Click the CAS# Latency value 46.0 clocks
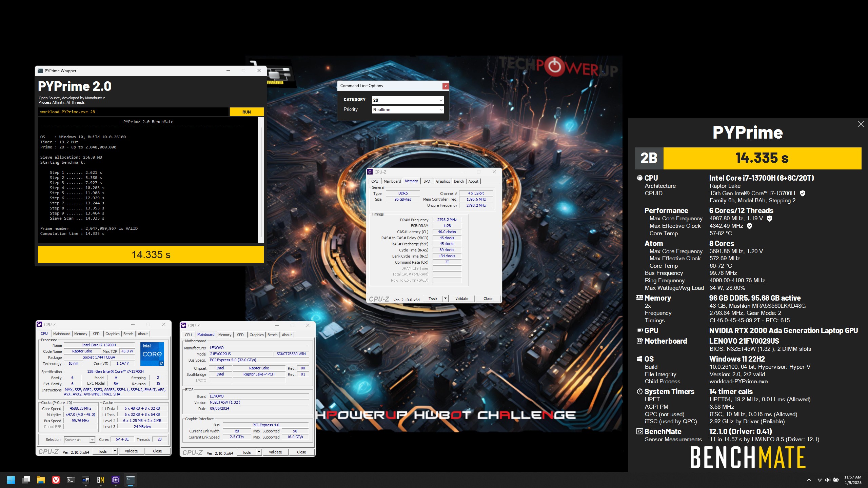 [x=447, y=232]
